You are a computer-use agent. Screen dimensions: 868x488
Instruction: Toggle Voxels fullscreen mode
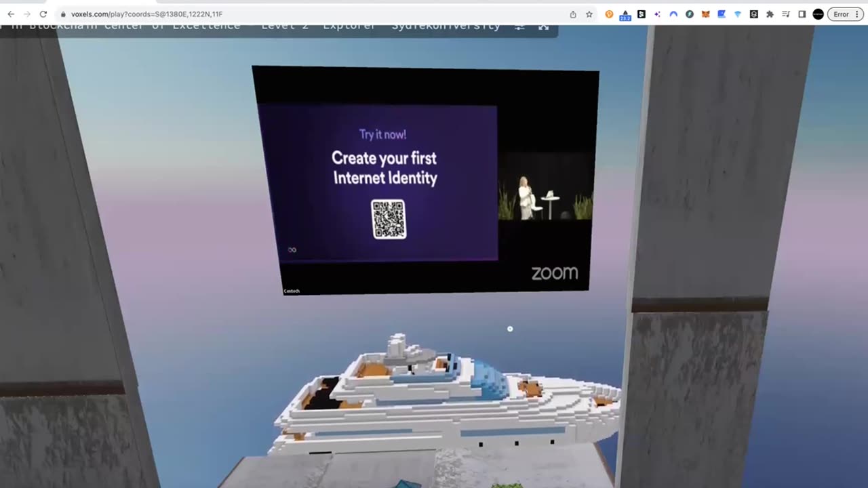pos(543,27)
